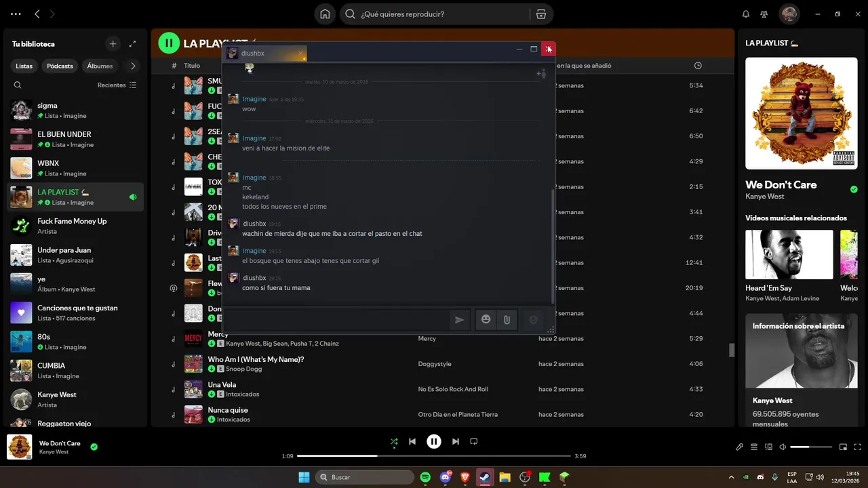Enter fullscreen player view

pyautogui.click(x=858, y=447)
